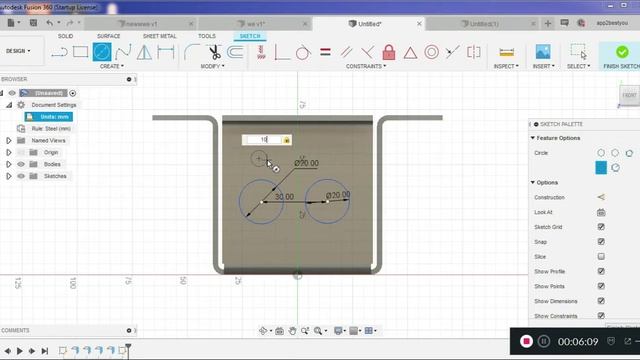640x360 pixels.
Task: Select the Line tool in Create
Action: click(x=59, y=52)
